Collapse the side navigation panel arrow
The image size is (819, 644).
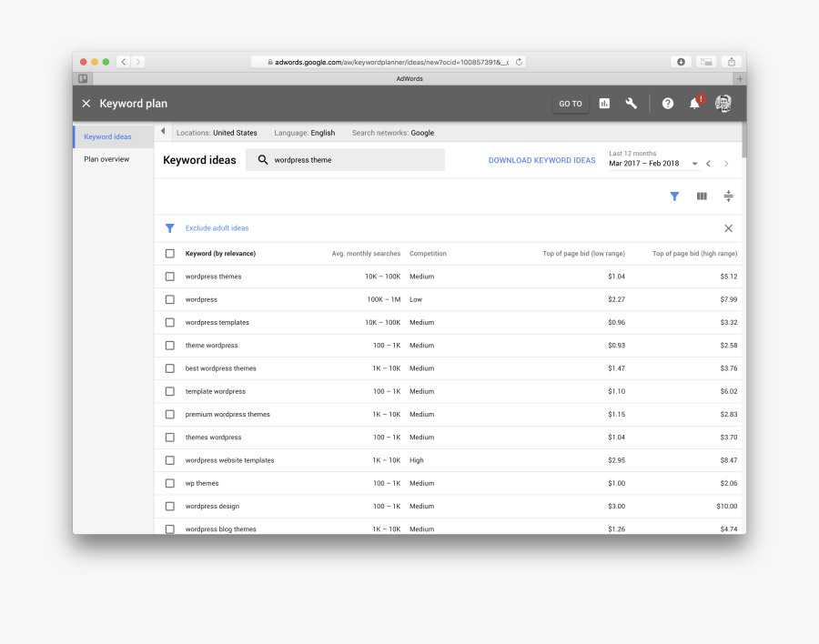pos(163,132)
